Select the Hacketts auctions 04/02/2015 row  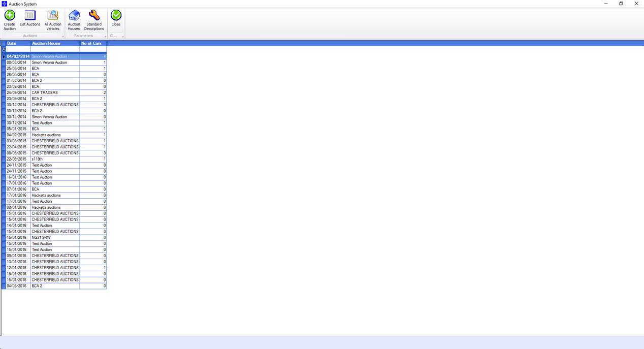[x=54, y=135]
